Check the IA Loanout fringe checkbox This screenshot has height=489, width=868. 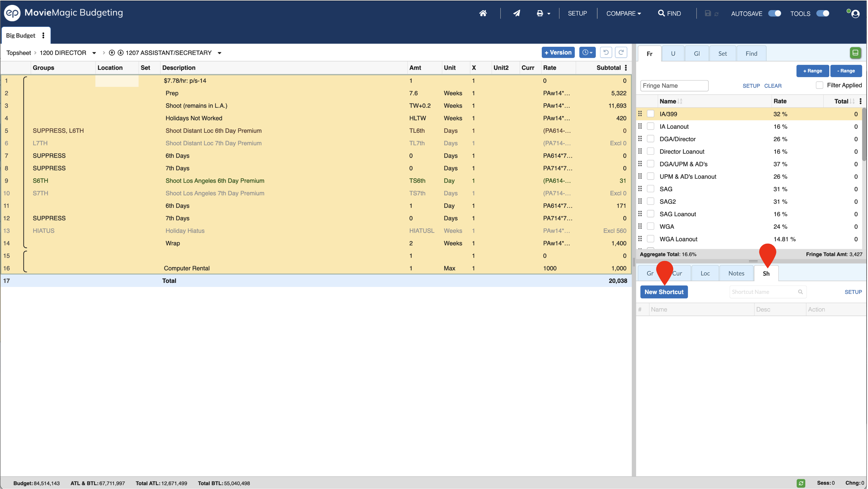tap(651, 126)
